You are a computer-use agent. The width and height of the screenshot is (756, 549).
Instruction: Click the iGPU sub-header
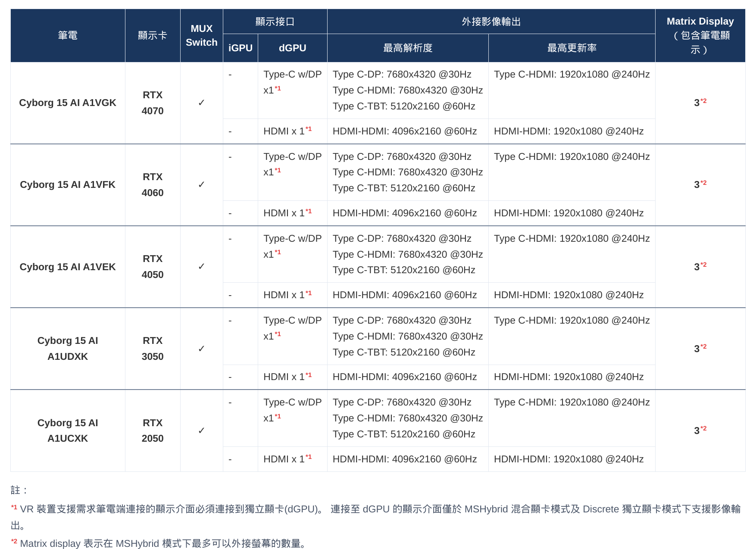click(x=241, y=48)
